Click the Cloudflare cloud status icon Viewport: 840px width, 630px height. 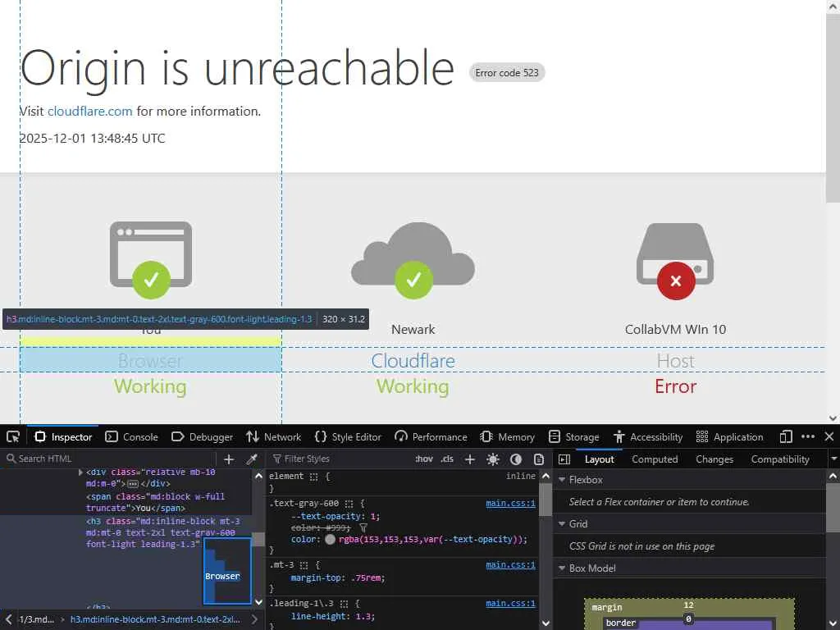(413, 260)
